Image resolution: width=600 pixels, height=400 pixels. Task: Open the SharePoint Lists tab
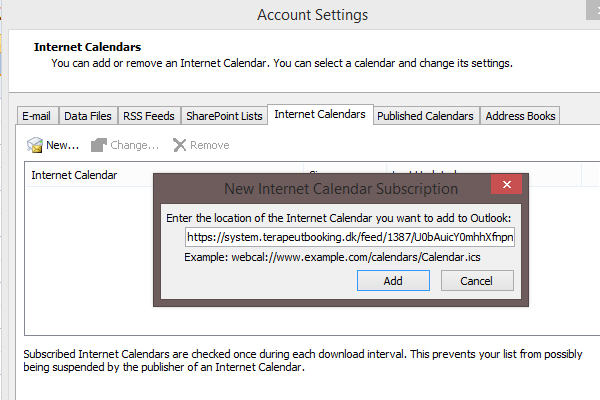click(224, 116)
